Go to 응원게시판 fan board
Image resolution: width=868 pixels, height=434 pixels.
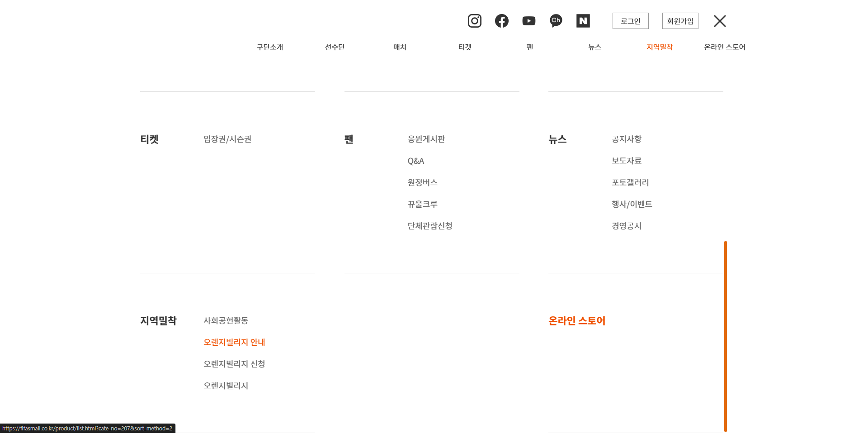426,139
